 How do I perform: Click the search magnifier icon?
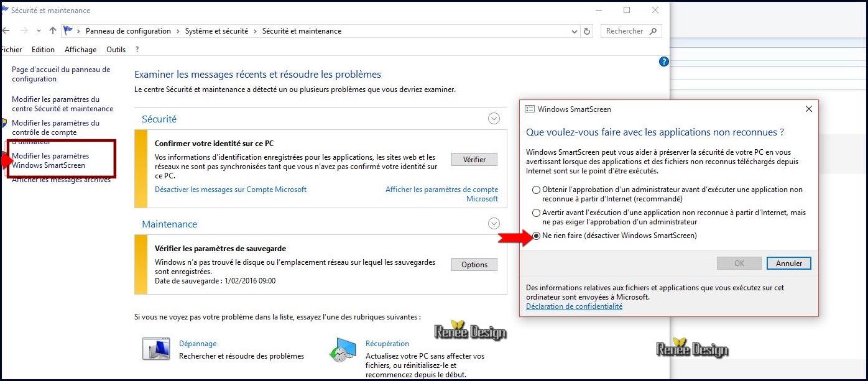click(653, 31)
